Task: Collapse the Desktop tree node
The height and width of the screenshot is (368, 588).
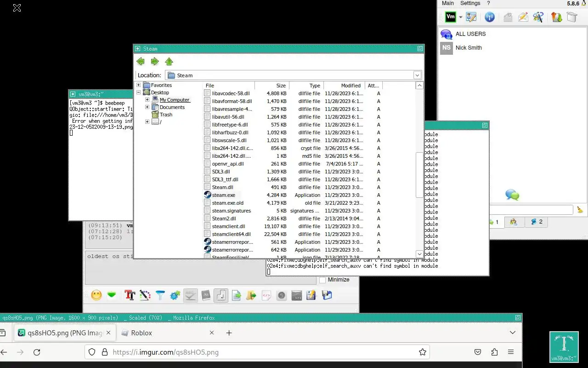Action: [x=139, y=92]
